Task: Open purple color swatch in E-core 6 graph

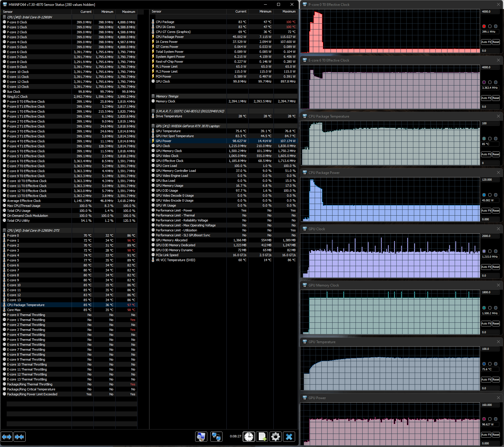Action: (x=484, y=82)
